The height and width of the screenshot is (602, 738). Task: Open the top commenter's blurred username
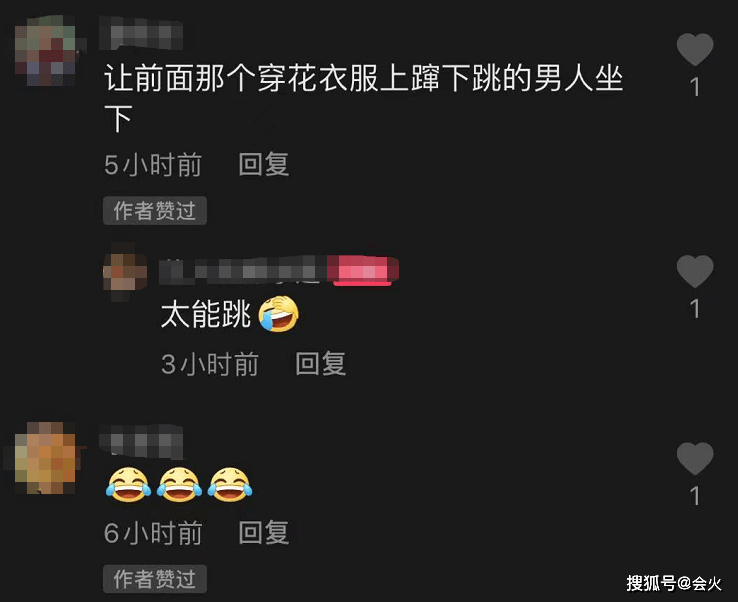[141, 33]
